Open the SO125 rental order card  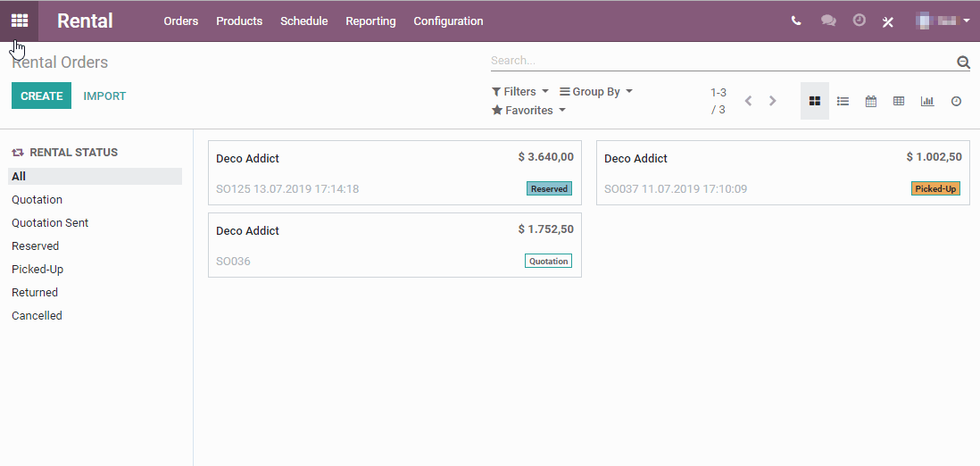(x=395, y=172)
